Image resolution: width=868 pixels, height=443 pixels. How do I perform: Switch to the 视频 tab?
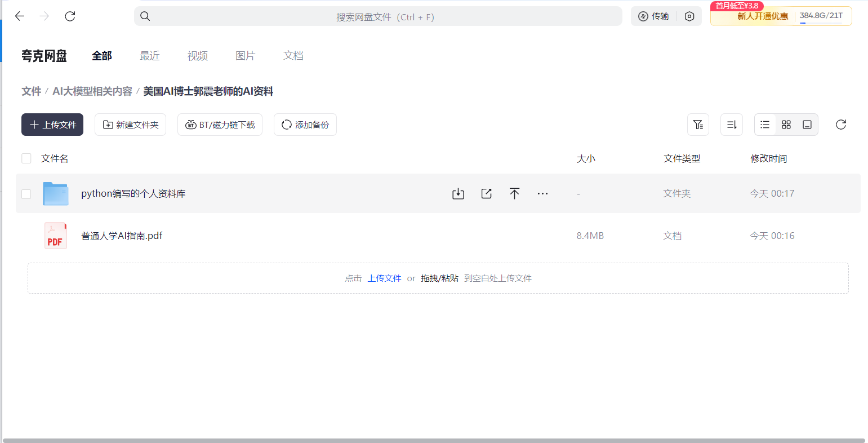click(198, 56)
